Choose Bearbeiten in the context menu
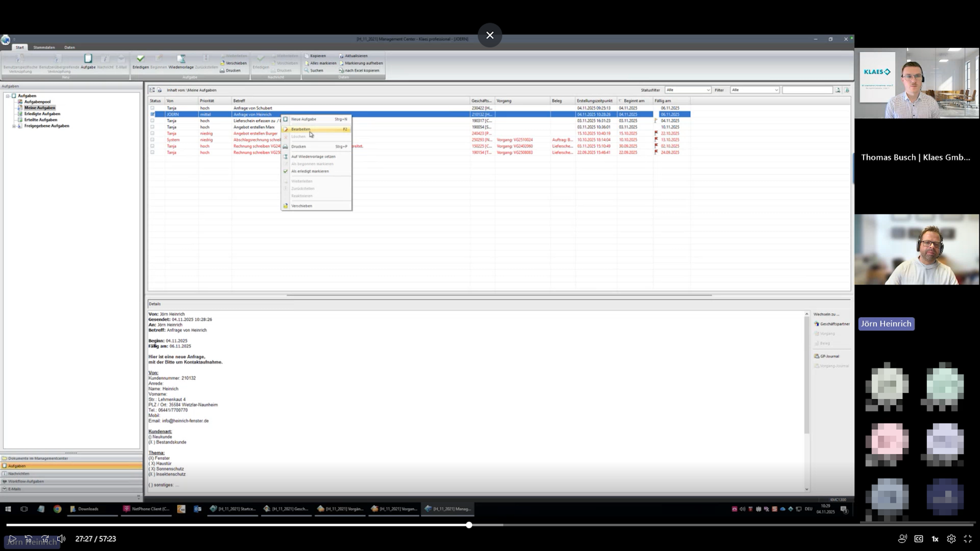 (301, 129)
